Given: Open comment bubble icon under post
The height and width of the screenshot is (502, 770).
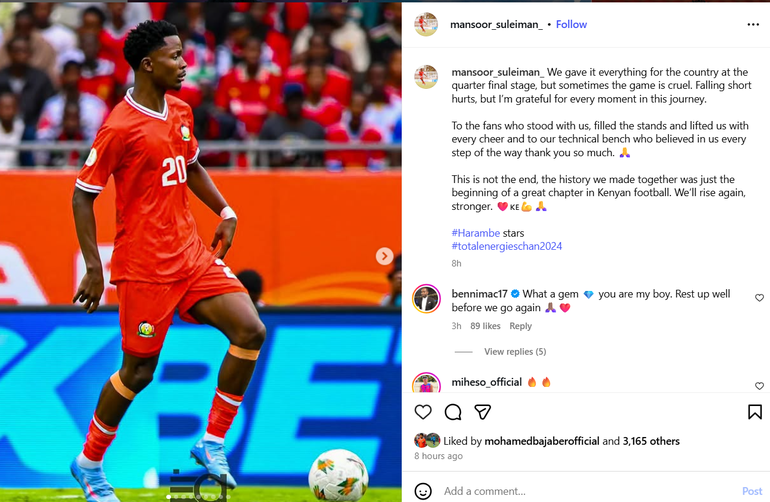Looking at the screenshot, I should pyautogui.click(x=453, y=412).
